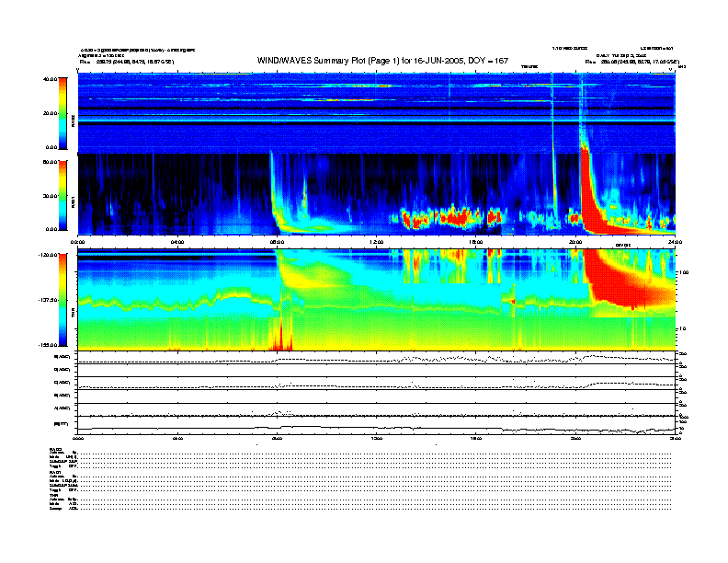Click the 20:00 label below the RAD1 panel
This screenshot has height=563, width=728.
click(575, 242)
